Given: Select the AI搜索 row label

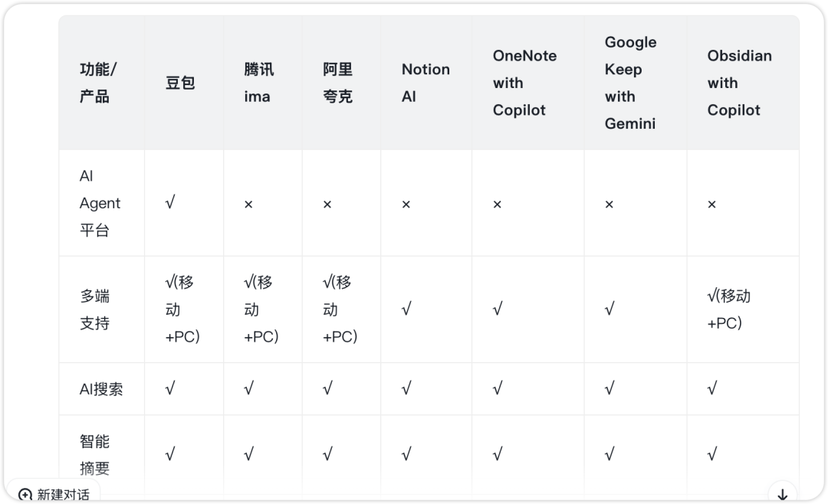Looking at the screenshot, I should click(x=101, y=389).
